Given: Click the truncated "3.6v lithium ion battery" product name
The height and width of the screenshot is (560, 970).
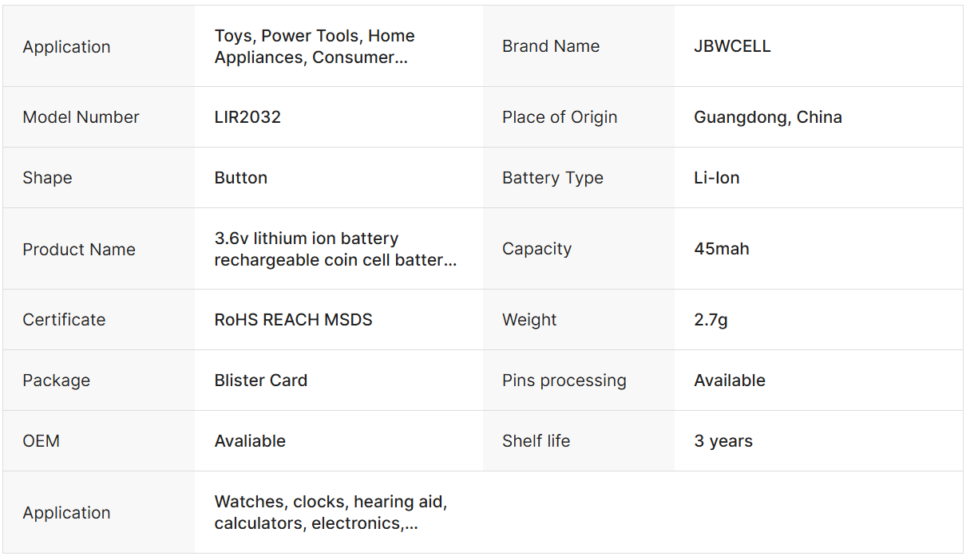Looking at the screenshot, I should [335, 249].
